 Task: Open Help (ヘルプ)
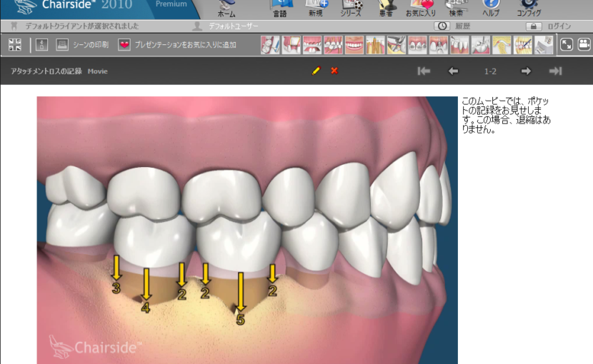(491, 9)
